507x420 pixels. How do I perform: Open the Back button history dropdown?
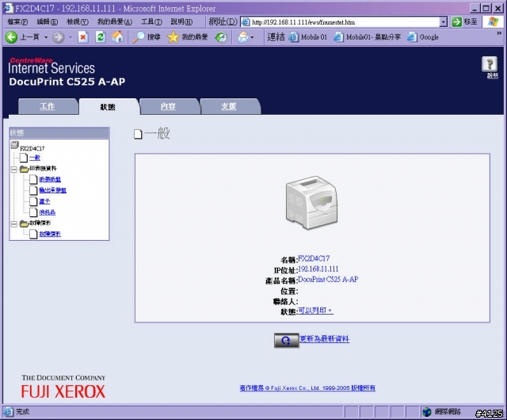click(x=46, y=37)
